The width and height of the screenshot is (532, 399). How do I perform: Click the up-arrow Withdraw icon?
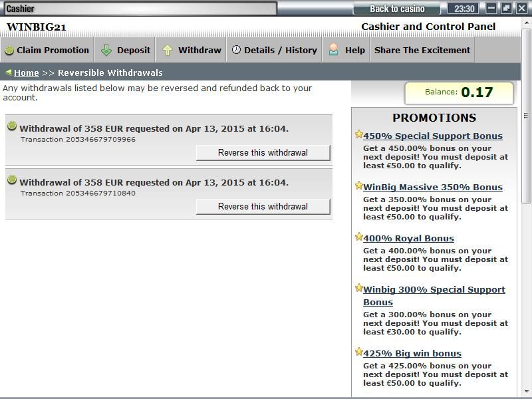point(168,50)
